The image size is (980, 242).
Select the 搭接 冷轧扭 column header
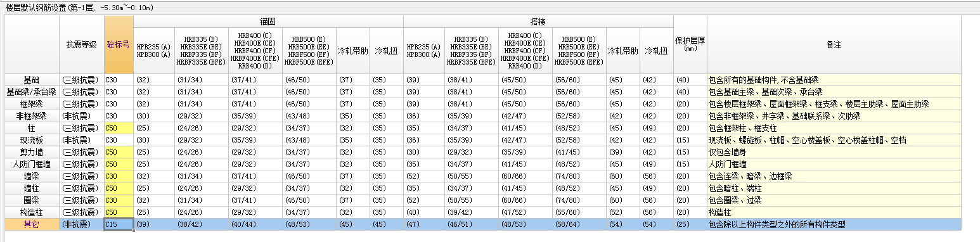point(657,51)
